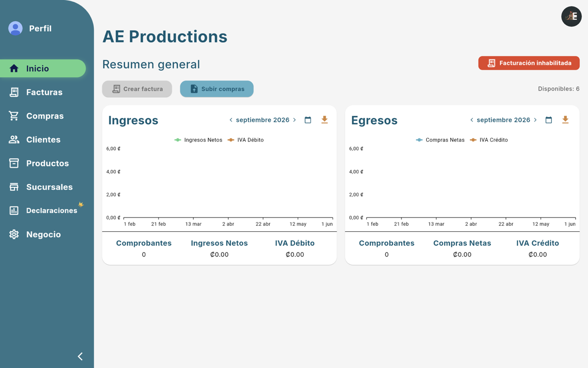Click the people icon beside Clientes
The image size is (588, 368).
tap(14, 139)
